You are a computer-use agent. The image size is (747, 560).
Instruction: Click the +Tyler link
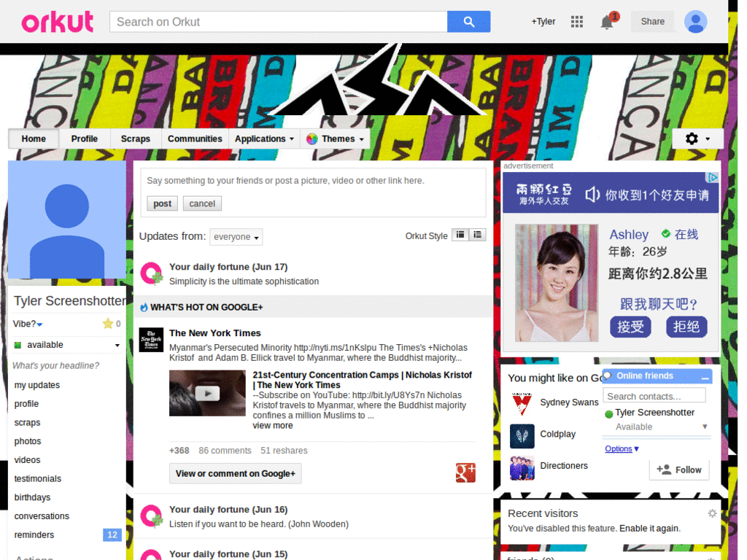[543, 21]
